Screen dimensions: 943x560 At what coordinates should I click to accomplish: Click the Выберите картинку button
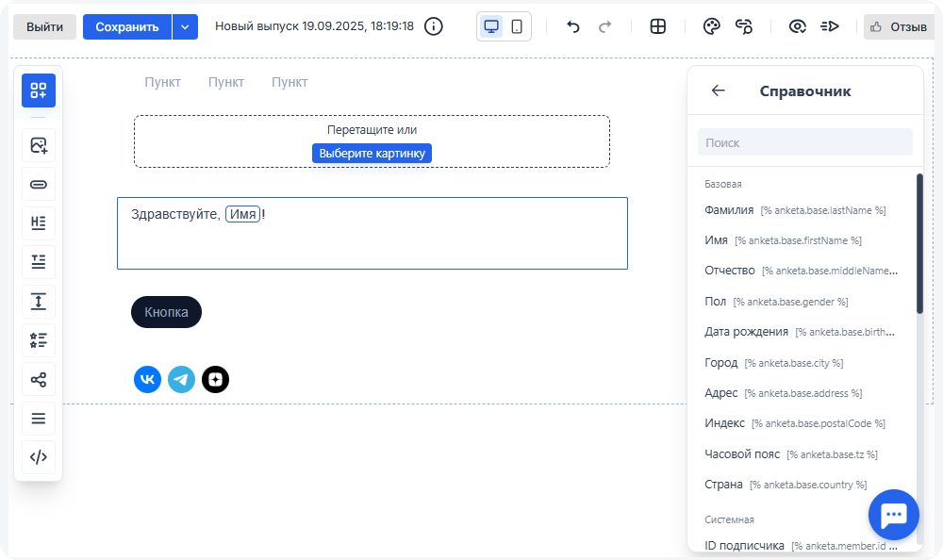[372, 153]
